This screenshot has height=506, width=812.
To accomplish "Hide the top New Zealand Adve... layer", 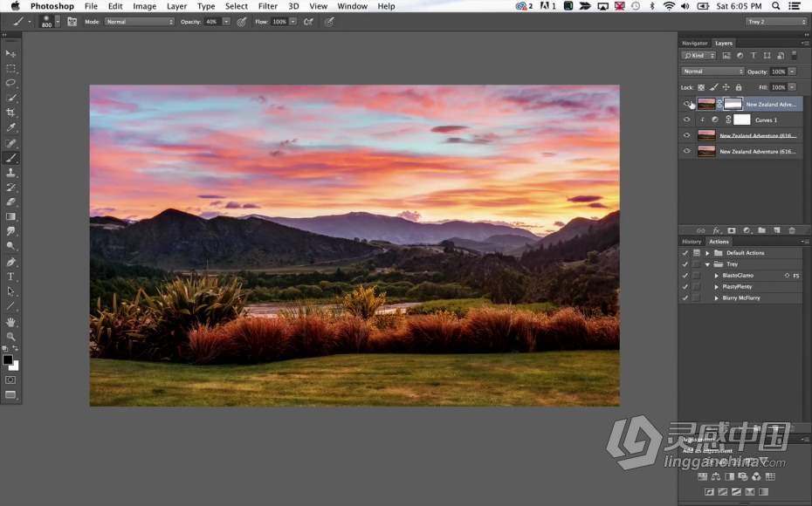I will point(686,104).
